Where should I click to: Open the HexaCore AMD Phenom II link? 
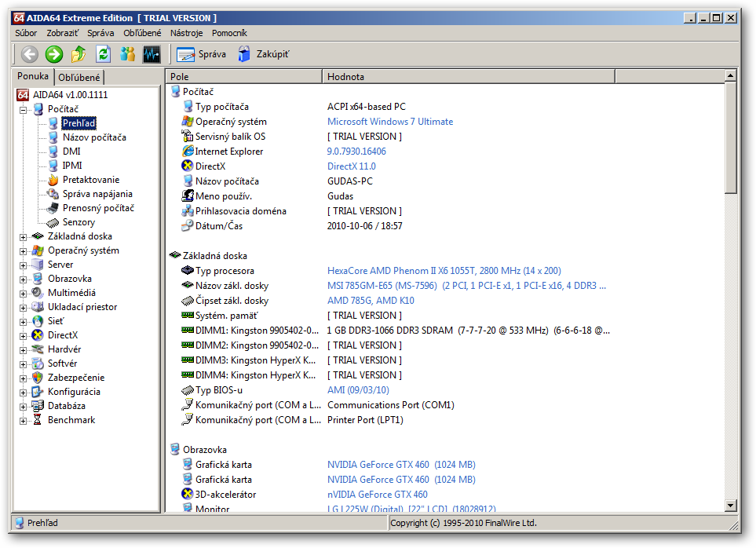click(444, 271)
